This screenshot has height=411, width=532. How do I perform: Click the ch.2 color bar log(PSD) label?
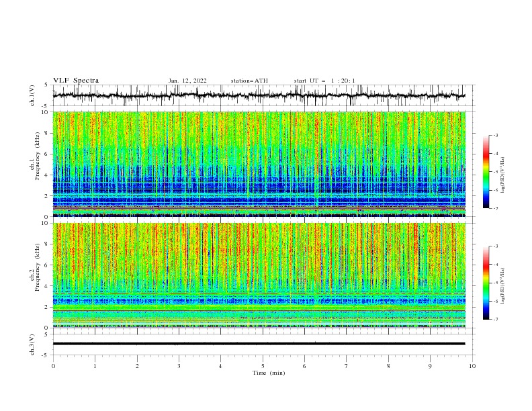point(503,286)
